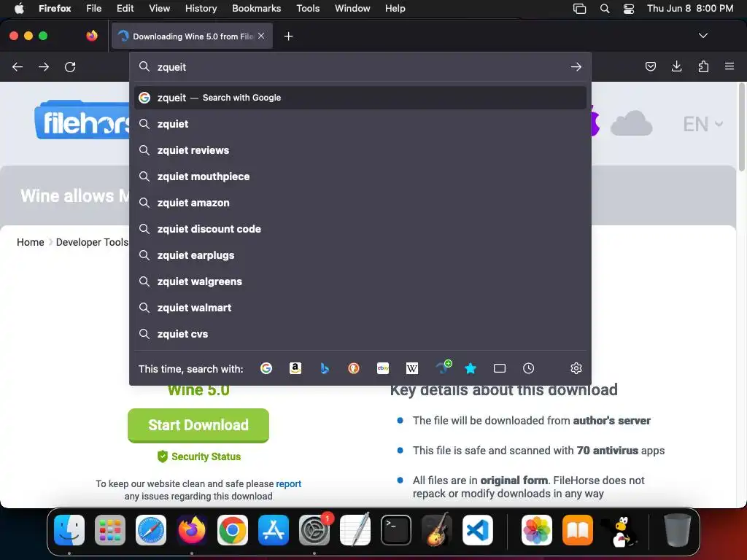
Task: Open Firefox View pinned icon
Action: click(92, 36)
